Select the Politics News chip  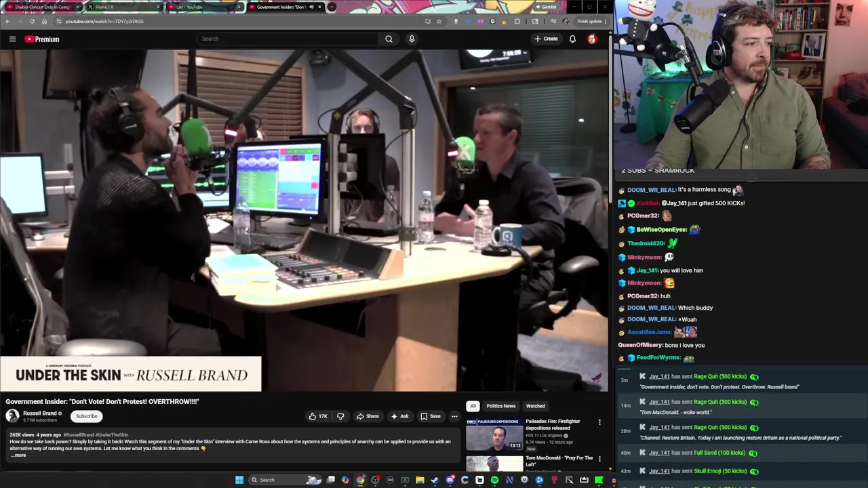(x=501, y=406)
